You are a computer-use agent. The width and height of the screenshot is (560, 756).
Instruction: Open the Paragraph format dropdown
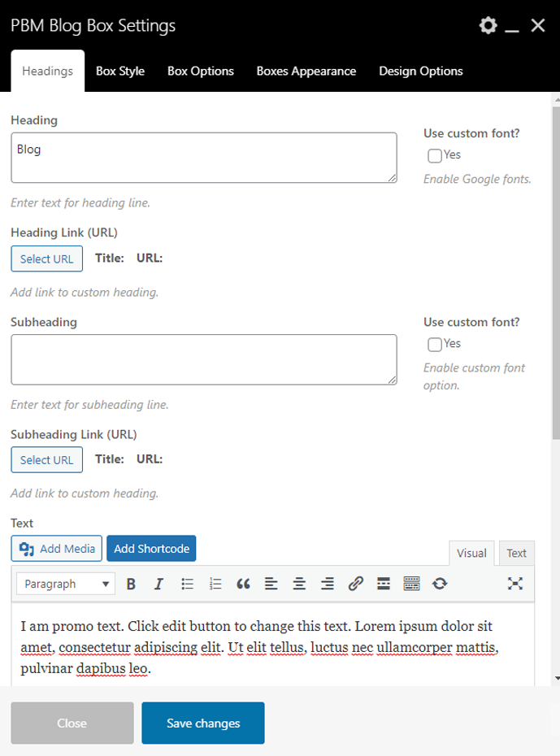coord(67,584)
